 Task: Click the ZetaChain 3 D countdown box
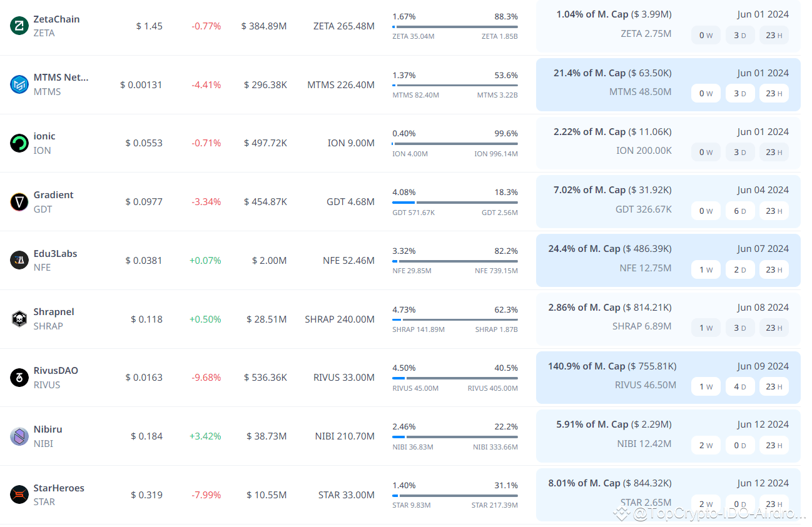click(740, 35)
